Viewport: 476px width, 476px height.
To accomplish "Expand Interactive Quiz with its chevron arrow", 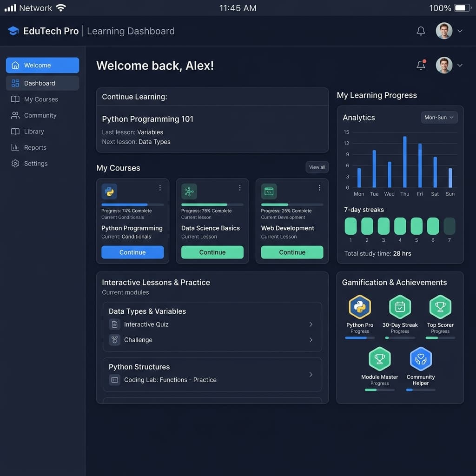I will (x=311, y=324).
